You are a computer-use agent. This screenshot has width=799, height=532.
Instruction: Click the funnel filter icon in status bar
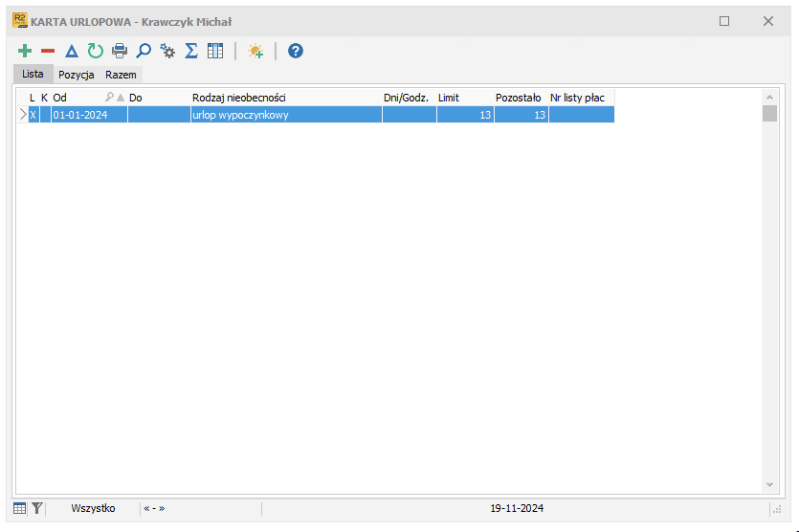pyautogui.click(x=36, y=508)
